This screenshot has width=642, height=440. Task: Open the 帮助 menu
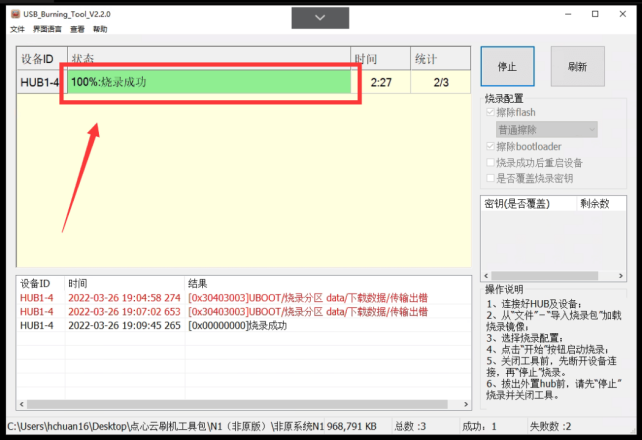point(100,30)
